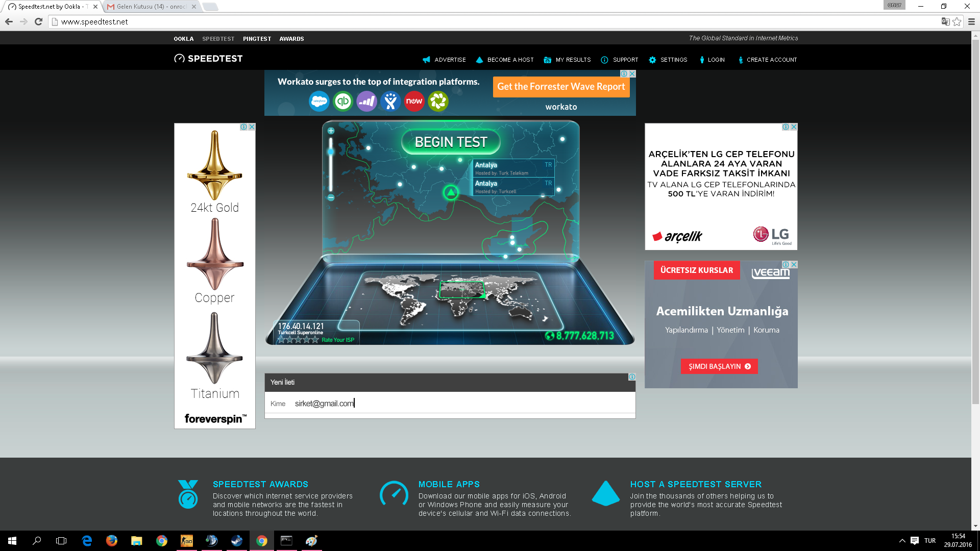Close the Arçelik LG ad
This screenshot has height=551, width=980.
[794, 127]
